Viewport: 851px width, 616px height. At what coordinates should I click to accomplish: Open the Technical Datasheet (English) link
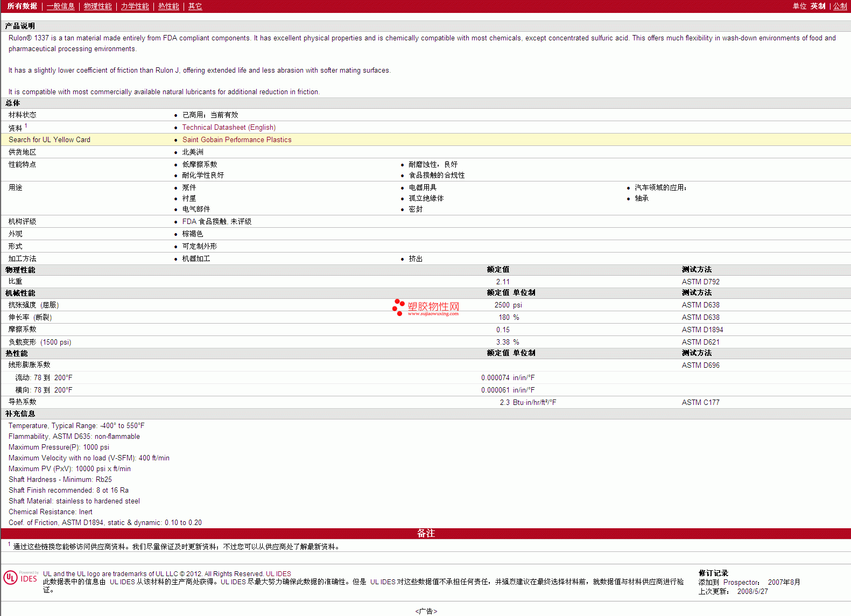tap(229, 128)
